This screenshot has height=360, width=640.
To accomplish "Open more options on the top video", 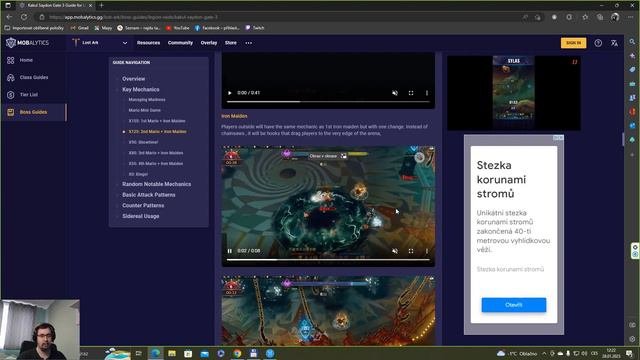I will pyautogui.click(x=427, y=93).
